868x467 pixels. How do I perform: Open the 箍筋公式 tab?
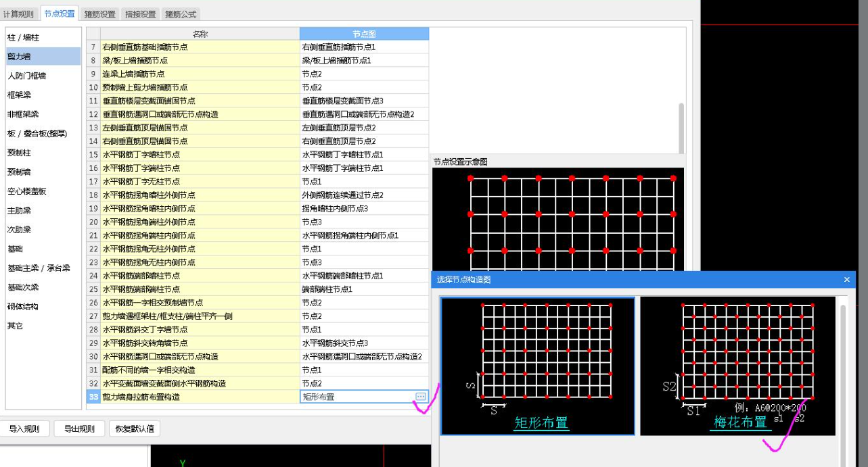point(181,14)
